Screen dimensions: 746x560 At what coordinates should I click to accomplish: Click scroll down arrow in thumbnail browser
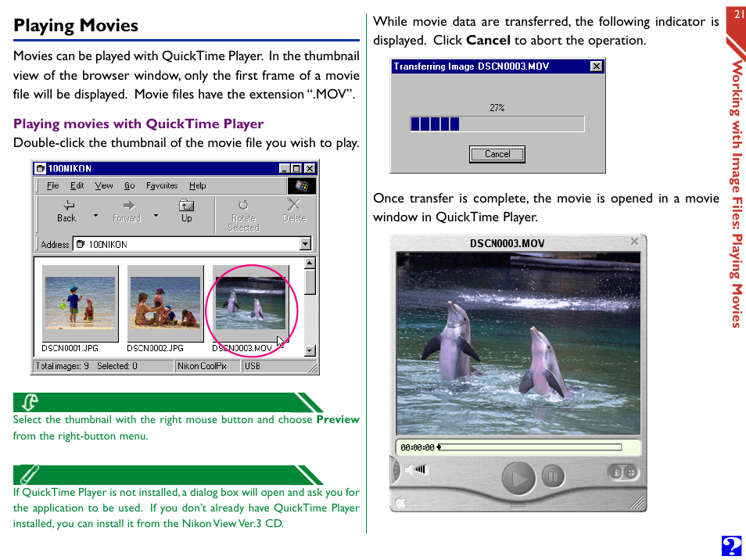point(310,350)
